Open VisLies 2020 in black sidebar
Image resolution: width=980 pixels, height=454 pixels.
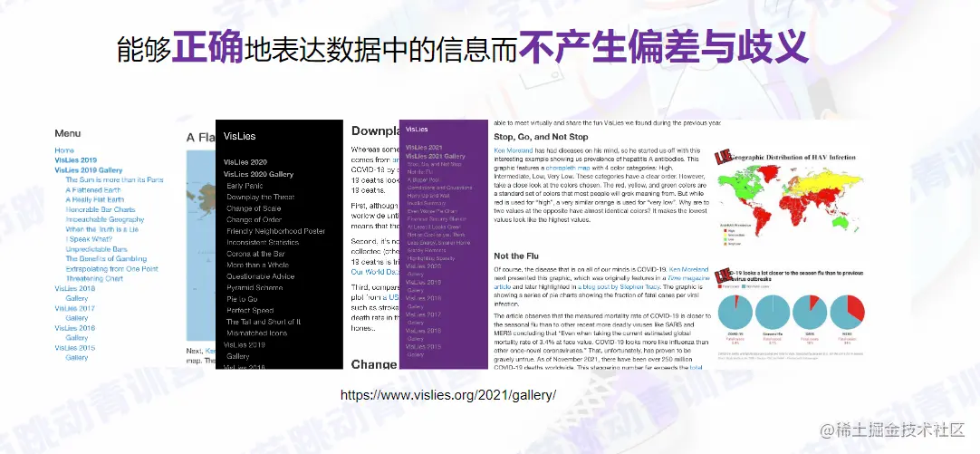(x=245, y=162)
